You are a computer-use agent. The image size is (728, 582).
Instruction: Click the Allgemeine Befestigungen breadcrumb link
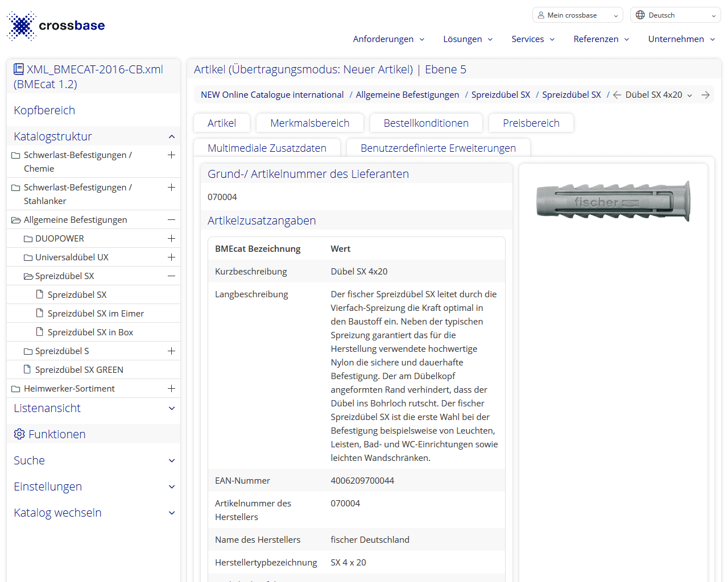pos(407,95)
